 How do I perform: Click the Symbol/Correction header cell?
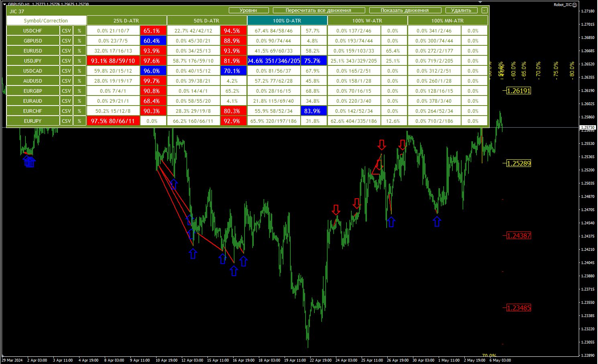pos(46,20)
